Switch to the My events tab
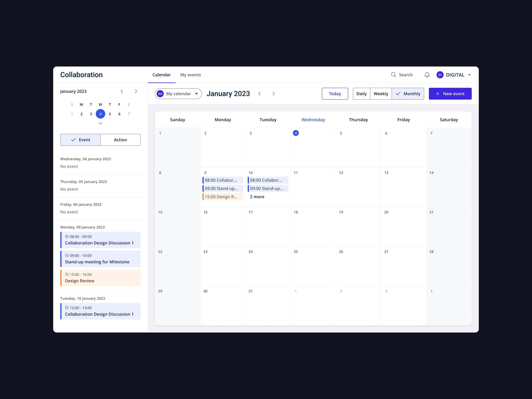Screen dimensions: 532x399 click(191, 75)
